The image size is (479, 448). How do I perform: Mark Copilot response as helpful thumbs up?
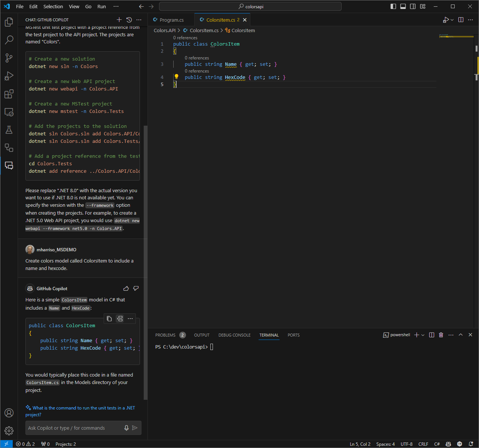[126, 288]
